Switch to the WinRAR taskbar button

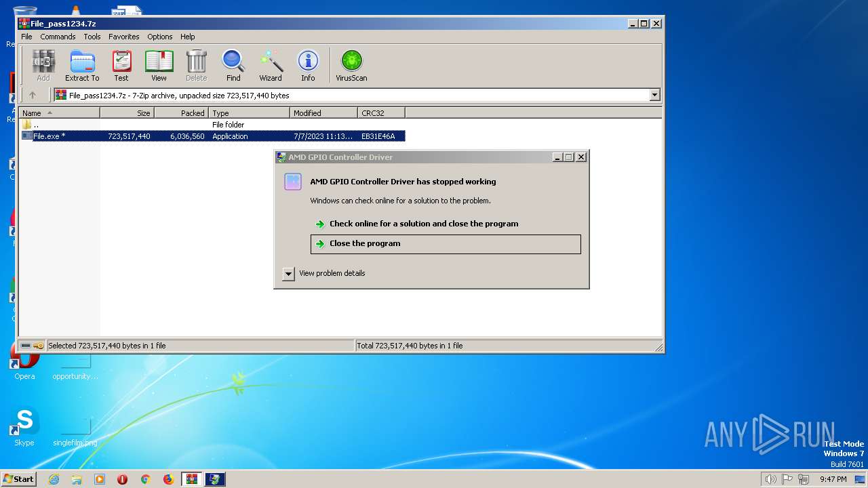191,479
